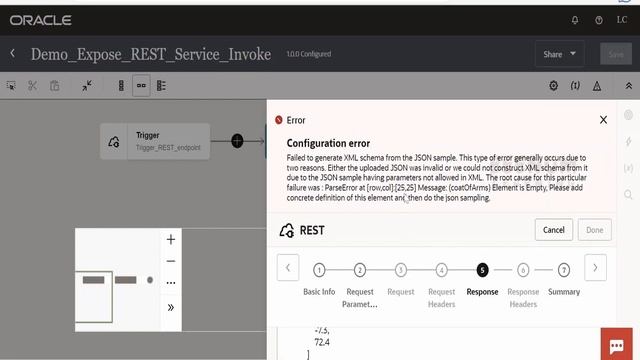Click the Trigger node's cloud icon

[114, 142]
